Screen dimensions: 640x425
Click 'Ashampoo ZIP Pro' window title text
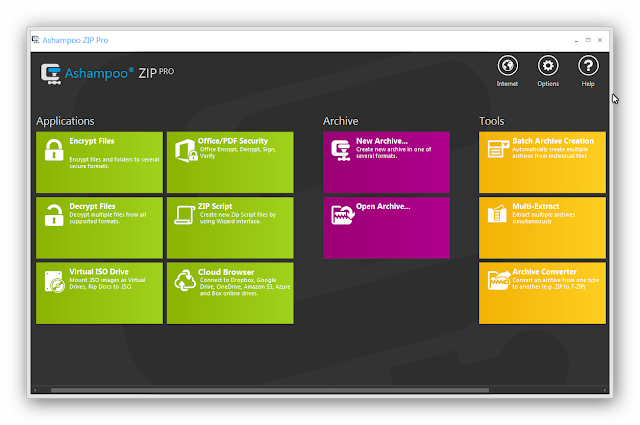click(x=75, y=40)
